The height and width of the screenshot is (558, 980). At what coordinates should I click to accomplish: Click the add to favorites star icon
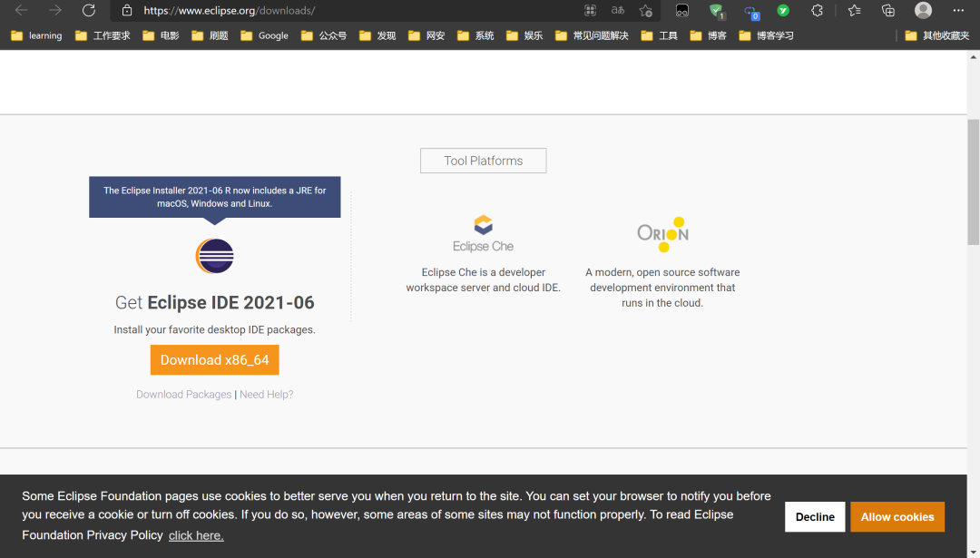coord(646,11)
